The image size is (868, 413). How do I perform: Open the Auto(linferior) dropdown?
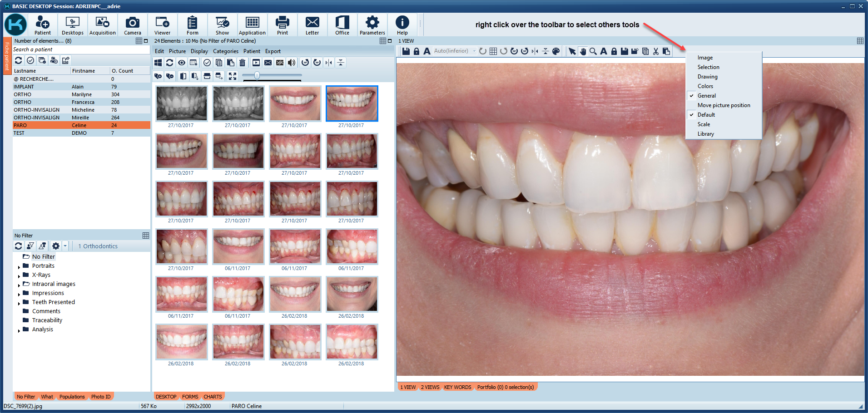(x=474, y=51)
